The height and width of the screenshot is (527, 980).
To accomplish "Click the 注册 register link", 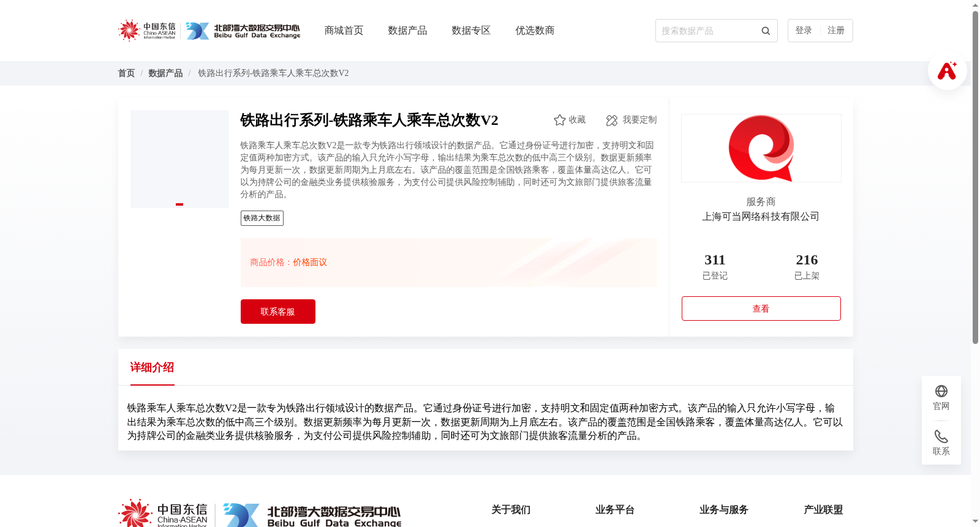I will coord(836,31).
